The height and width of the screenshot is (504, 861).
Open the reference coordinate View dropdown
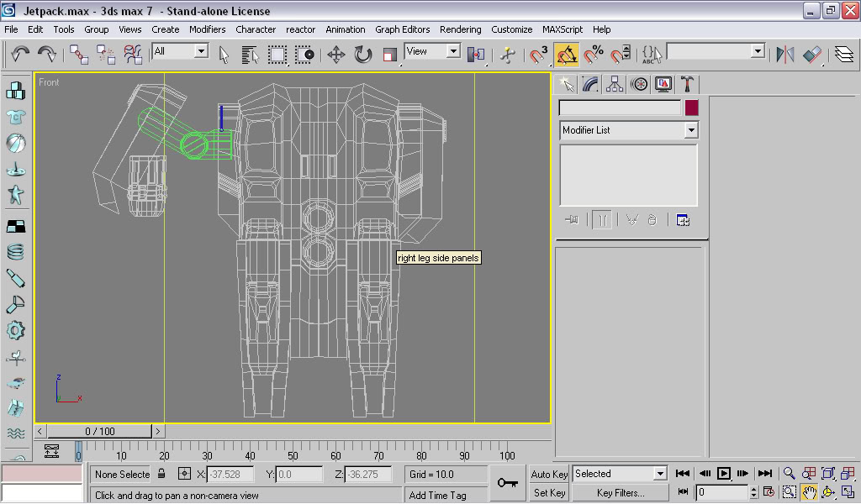pos(453,51)
